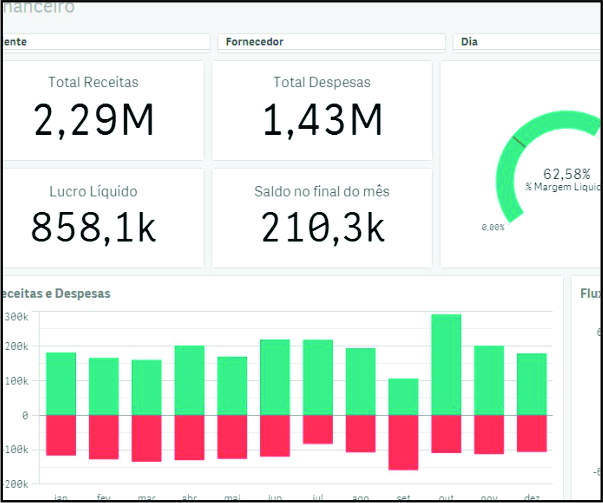
Task: Click the 0,00% gauge minimum label
Action: click(493, 227)
